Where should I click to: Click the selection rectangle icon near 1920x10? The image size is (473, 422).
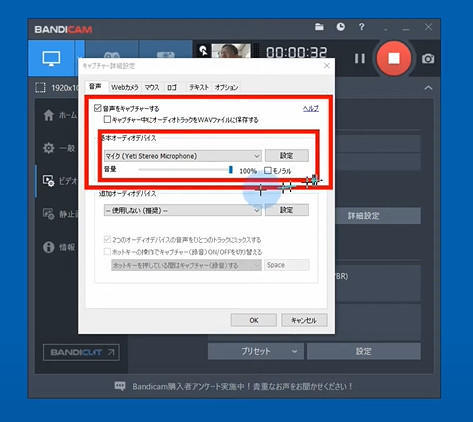pos(40,88)
